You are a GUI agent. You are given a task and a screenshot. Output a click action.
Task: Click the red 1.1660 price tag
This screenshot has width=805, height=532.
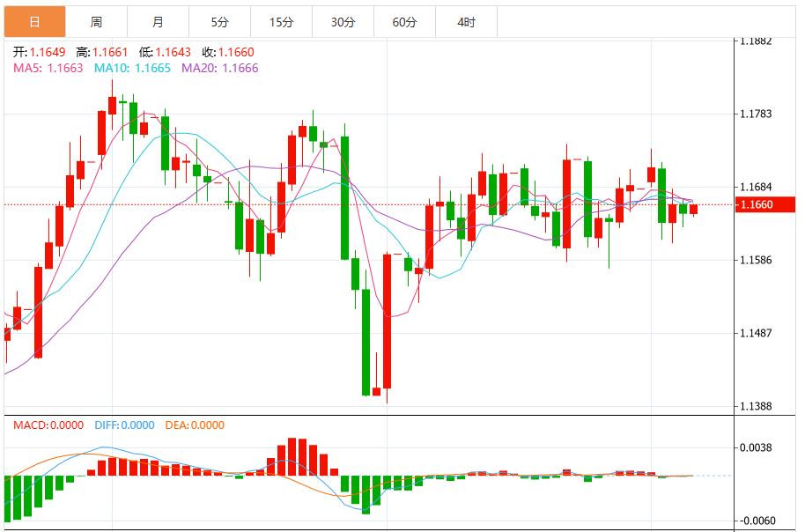click(765, 203)
